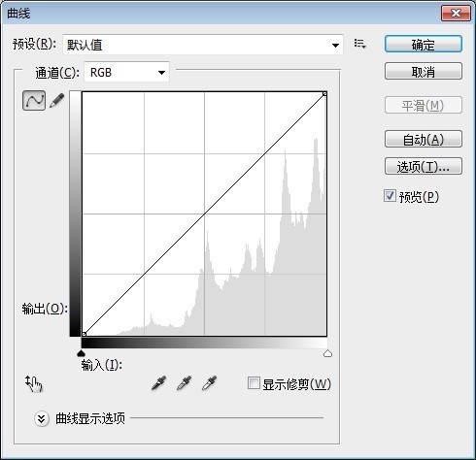Pick the white point eyedropper
Viewport: 476px width, 460px height.
pos(210,383)
